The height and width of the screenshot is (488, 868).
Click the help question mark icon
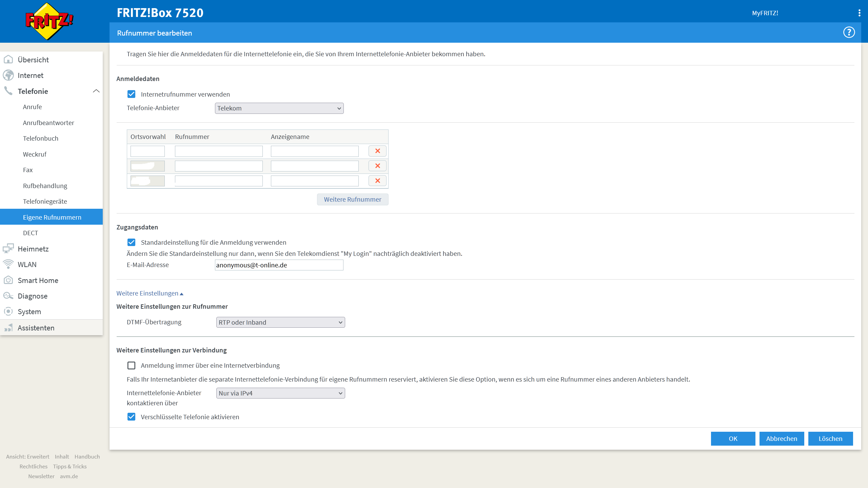[x=849, y=33]
